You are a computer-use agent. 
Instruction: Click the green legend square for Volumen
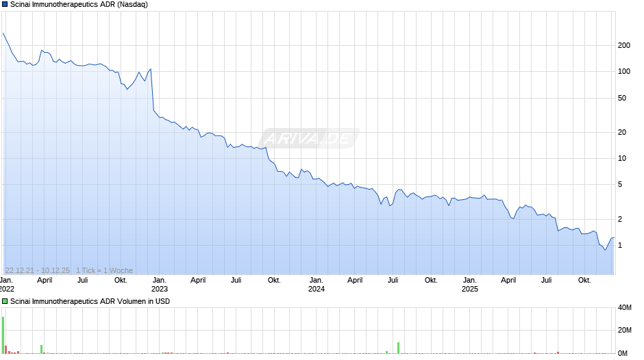tap(5, 301)
